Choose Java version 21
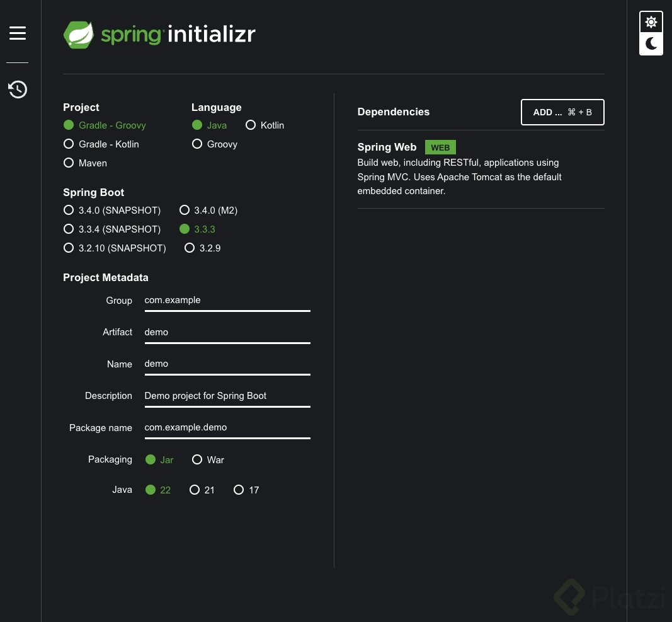 click(x=202, y=490)
